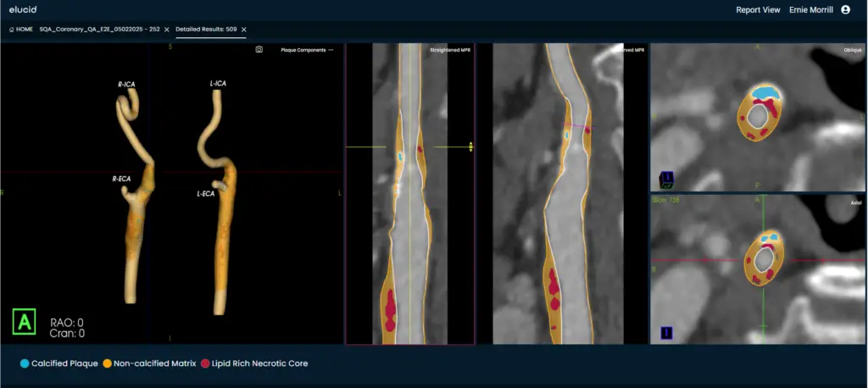This screenshot has width=868, height=388.
Task: Open Report View
Action: [758, 10]
